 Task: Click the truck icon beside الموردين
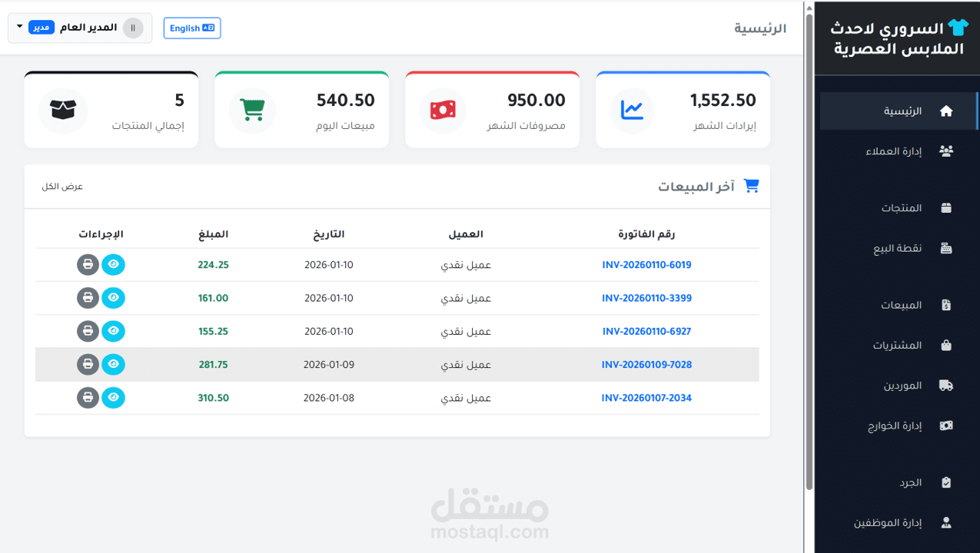click(x=946, y=386)
